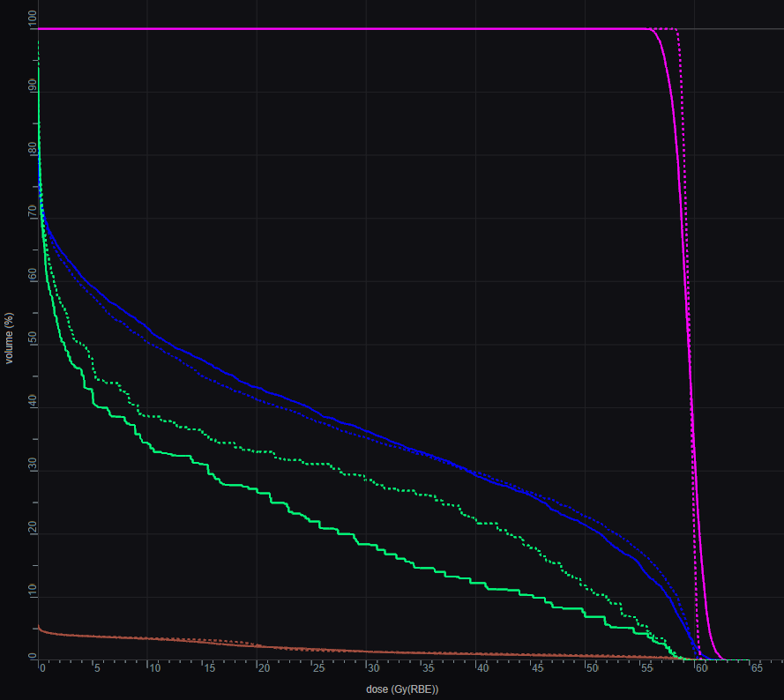Screen dimensions: 784x700
Task: Click the 0 tick label on dose axis
Action: click(41, 669)
